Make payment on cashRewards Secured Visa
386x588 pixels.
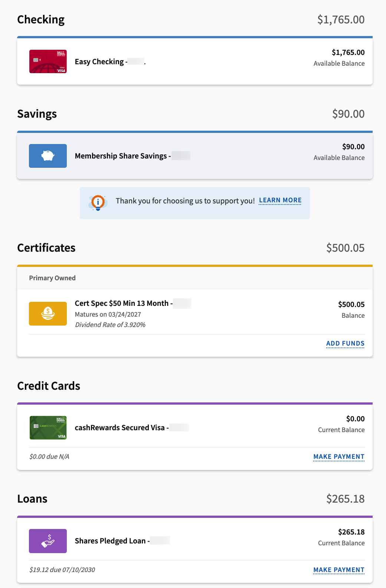tap(339, 457)
